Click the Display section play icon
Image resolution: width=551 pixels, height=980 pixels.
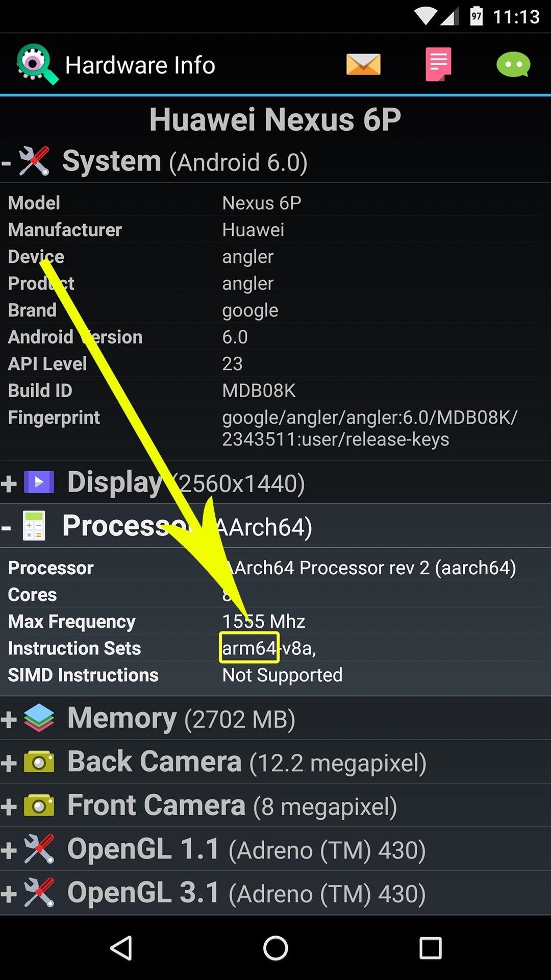[38, 481]
